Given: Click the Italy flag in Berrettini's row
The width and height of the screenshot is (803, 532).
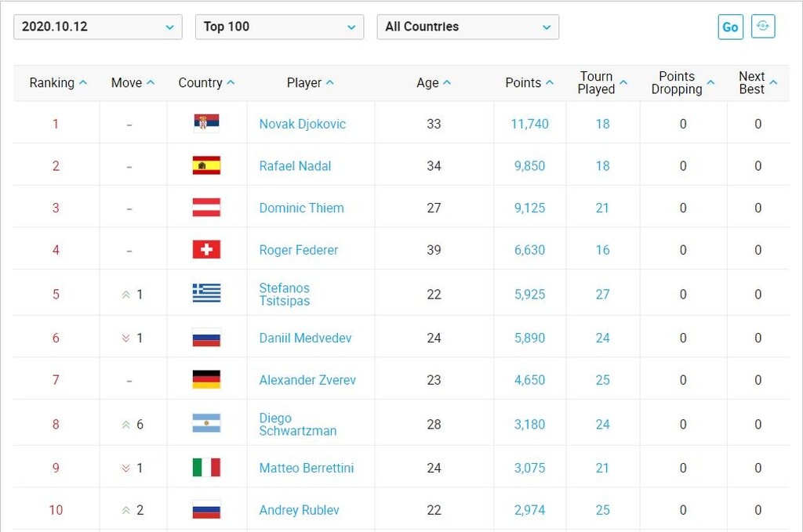Looking at the screenshot, I should pyautogui.click(x=206, y=468).
